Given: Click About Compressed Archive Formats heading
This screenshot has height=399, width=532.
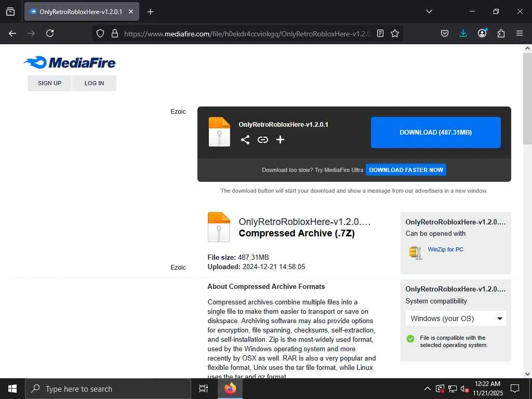Looking at the screenshot, I should [x=266, y=286].
